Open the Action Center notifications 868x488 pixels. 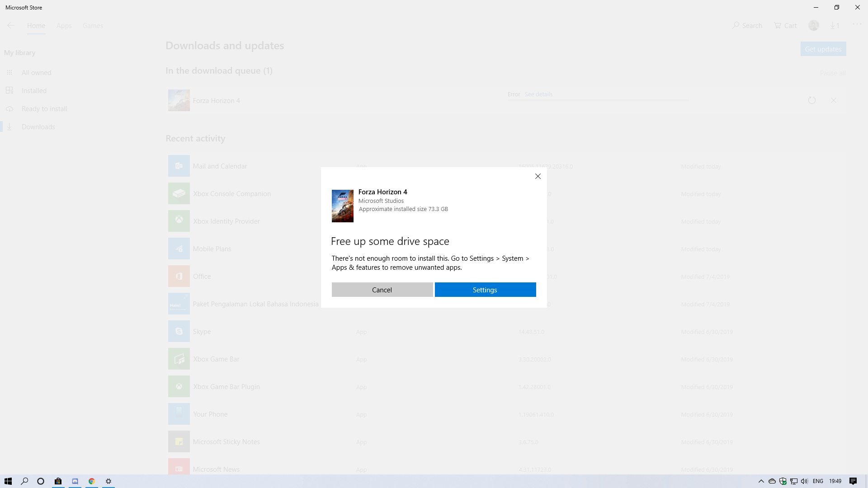[853, 481]
